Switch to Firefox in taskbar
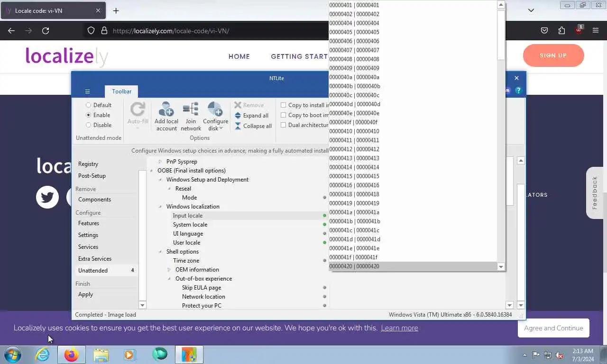This screenshot has width=607, height=364. [72, 355]
